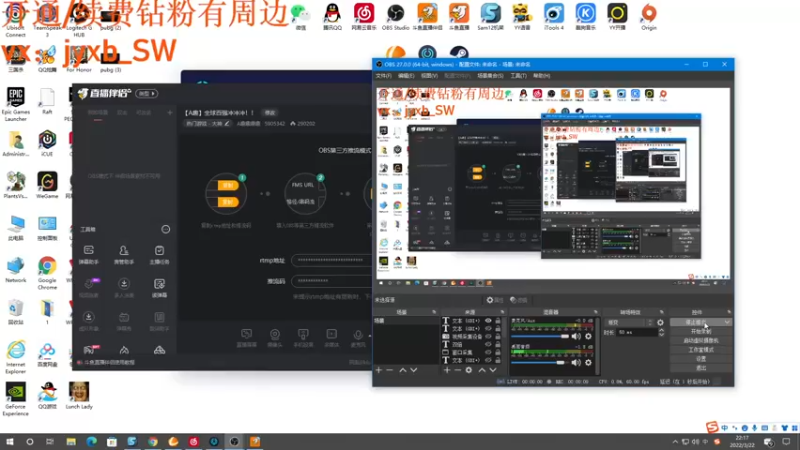
Task: Toggle lock on the last 文本 source
Action: (498, 360)
